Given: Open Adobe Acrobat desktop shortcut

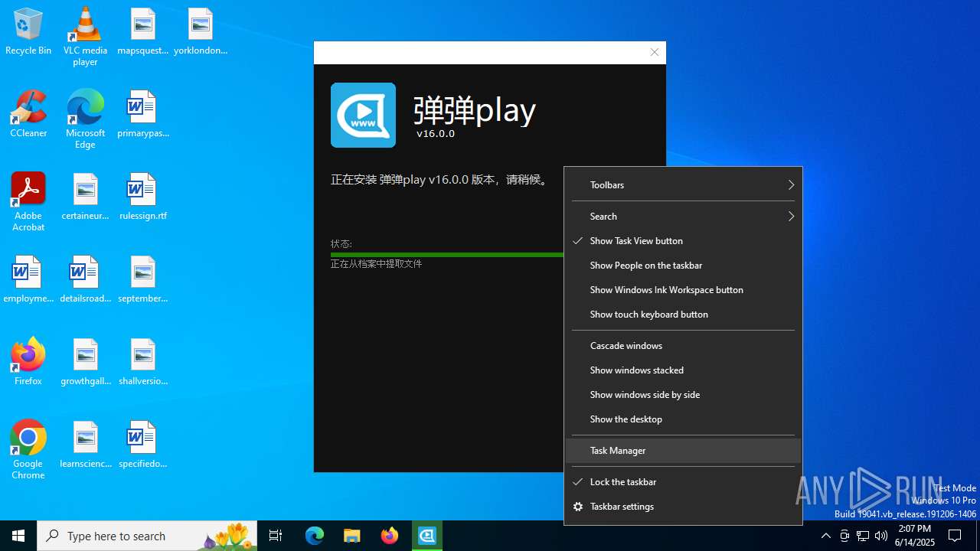Looking at the screenshot, I should 28,202.
